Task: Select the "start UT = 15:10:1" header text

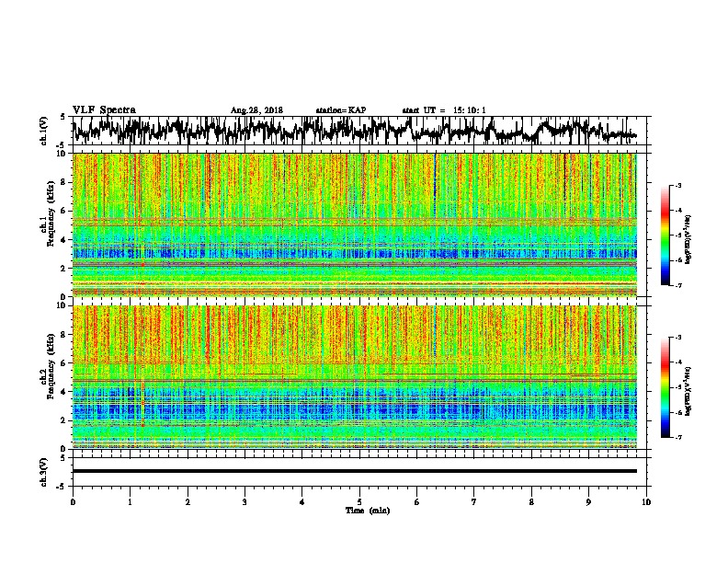Action: [x=444, y=110]
